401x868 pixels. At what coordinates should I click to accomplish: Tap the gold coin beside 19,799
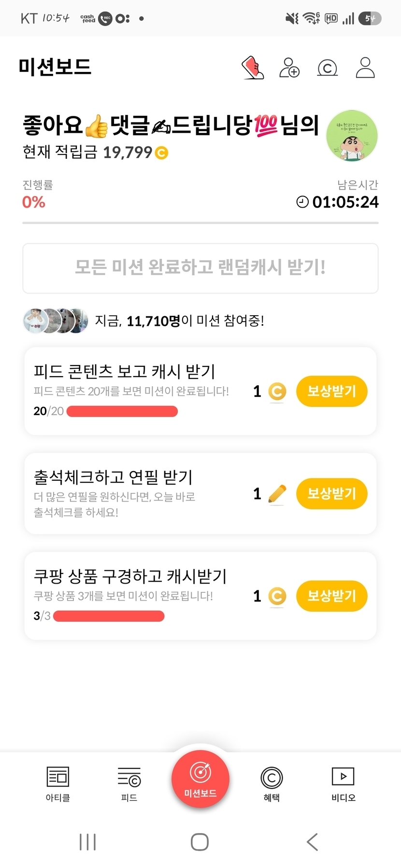[x=161, y=153]
